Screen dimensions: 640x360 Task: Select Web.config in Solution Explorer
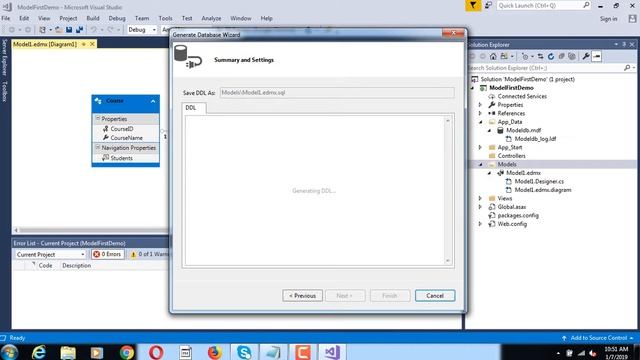pos(512,224)
